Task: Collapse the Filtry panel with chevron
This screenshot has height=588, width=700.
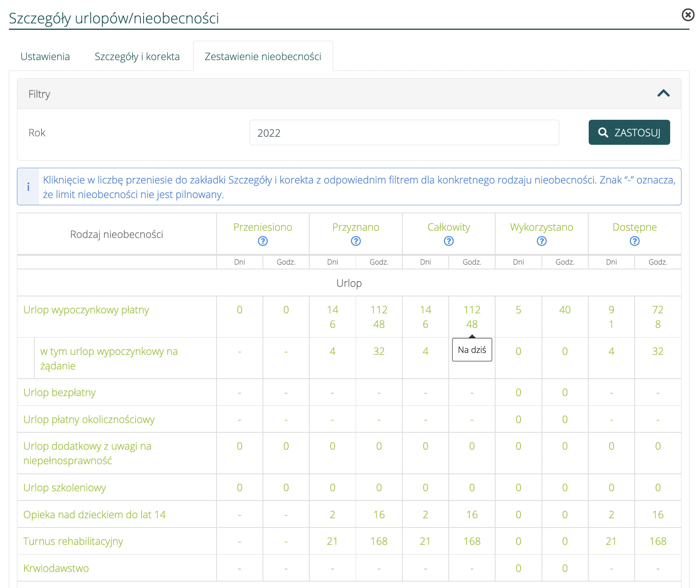Action: [663, 94]
